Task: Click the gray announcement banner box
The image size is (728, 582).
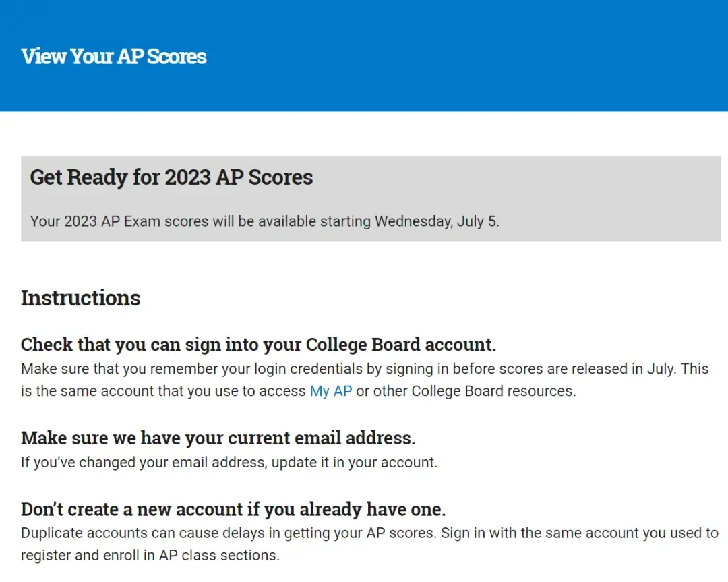Action: point(371,199)
